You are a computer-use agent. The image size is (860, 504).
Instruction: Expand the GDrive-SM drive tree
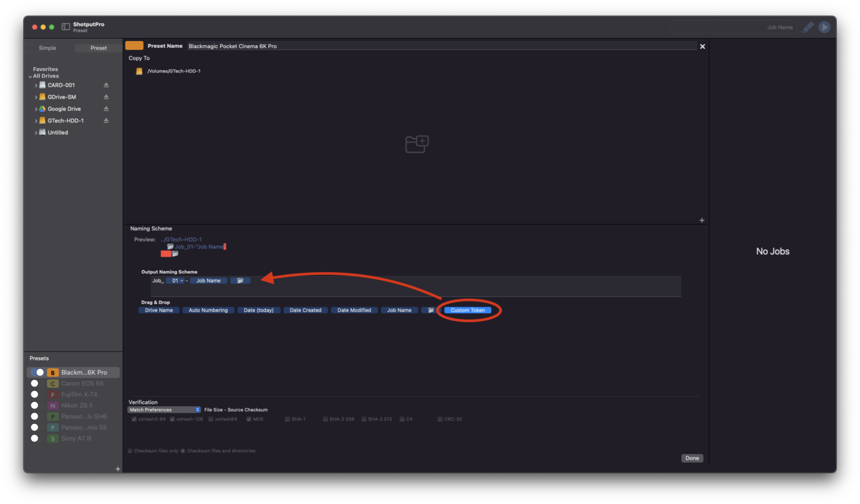[x=36, y=97]
